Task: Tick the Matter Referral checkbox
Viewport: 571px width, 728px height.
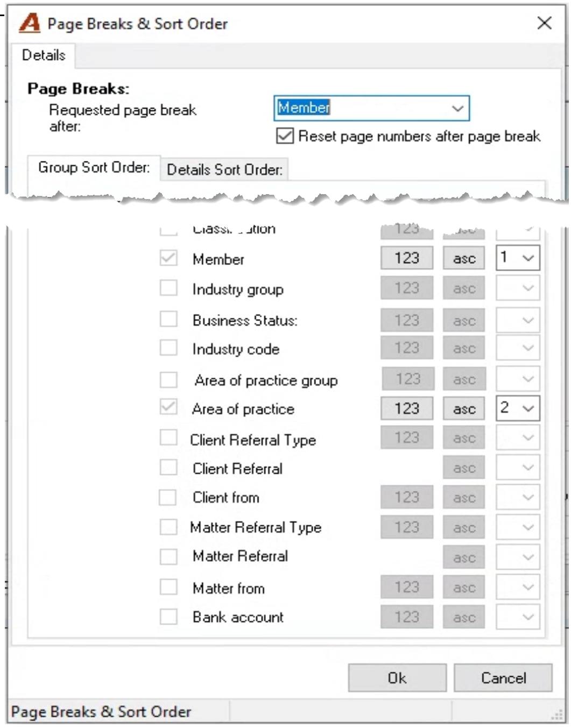Action: (x=168, y=556)
